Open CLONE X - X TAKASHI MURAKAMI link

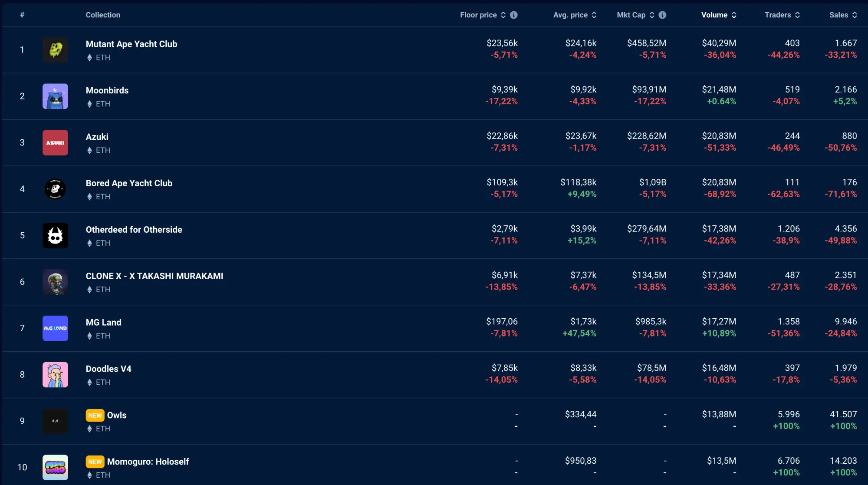(155, 276)
